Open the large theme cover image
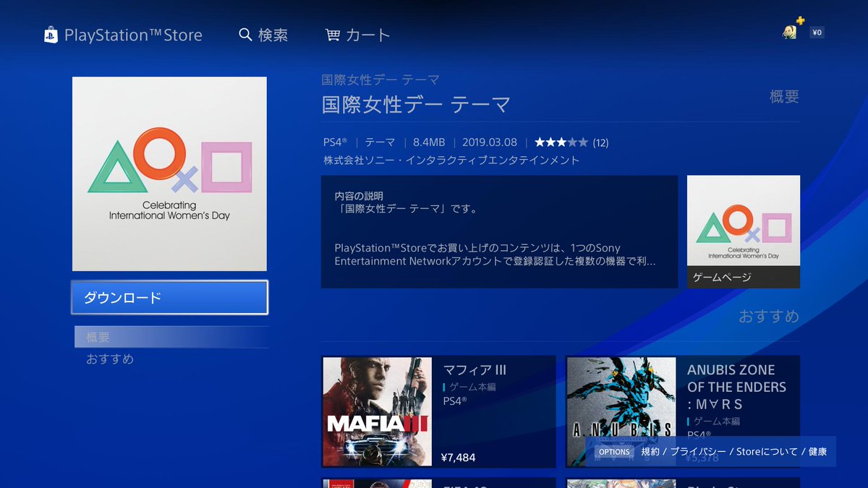This screenshot has width=868, height=488. [x=169, y=174]
